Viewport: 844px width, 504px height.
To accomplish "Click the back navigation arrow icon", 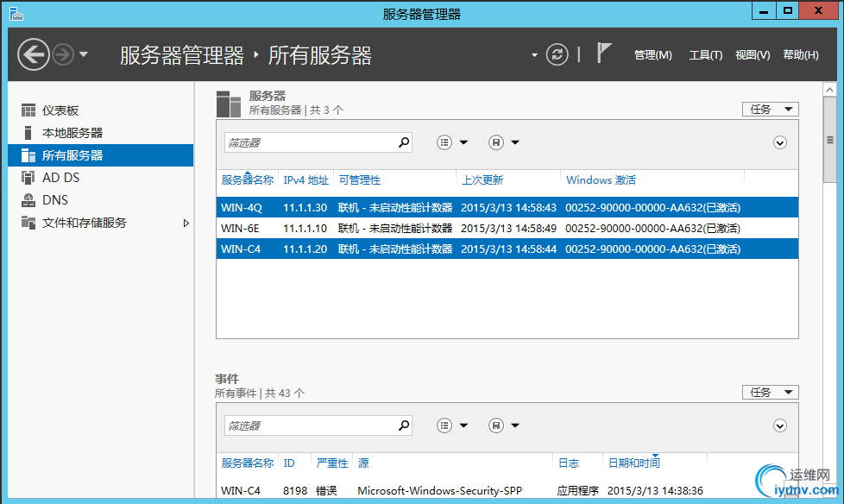I will tap(33, 55).
